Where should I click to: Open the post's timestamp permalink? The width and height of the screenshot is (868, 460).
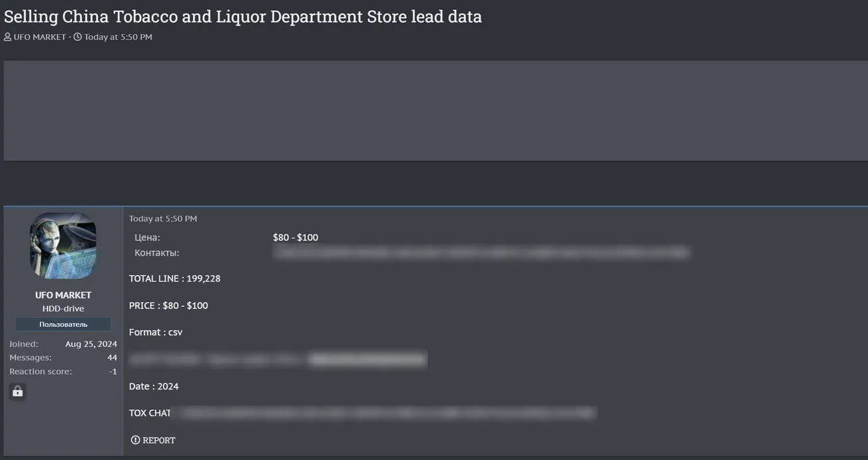(x=163, y=218)
